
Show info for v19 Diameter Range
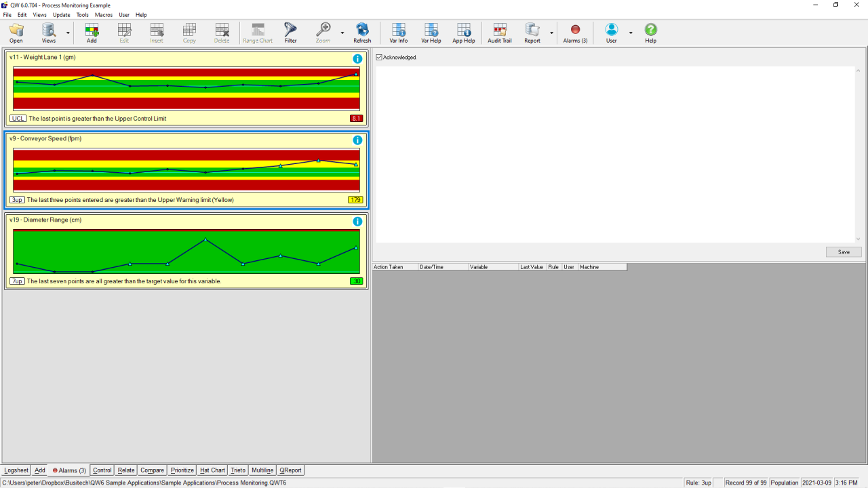(x=357, y=222)
